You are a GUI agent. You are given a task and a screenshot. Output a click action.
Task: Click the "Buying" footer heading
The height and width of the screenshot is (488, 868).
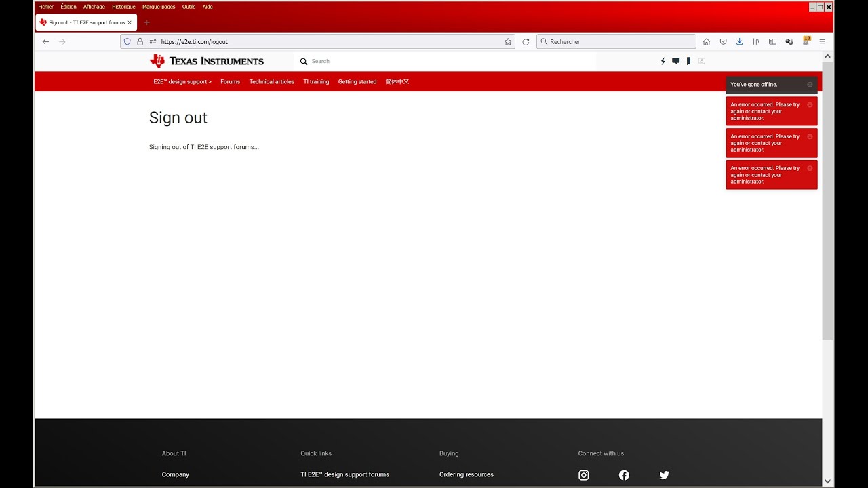click(449, 453)
